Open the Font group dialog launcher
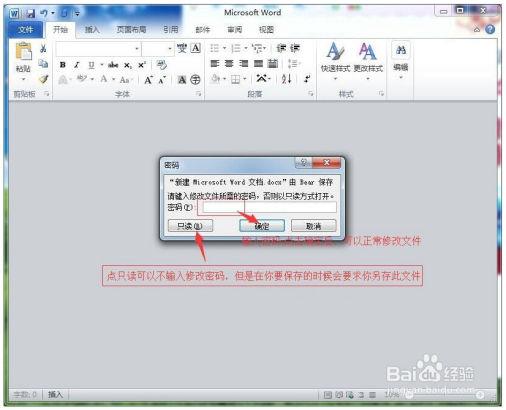This screenshot has height=410, width=506. 199,94
